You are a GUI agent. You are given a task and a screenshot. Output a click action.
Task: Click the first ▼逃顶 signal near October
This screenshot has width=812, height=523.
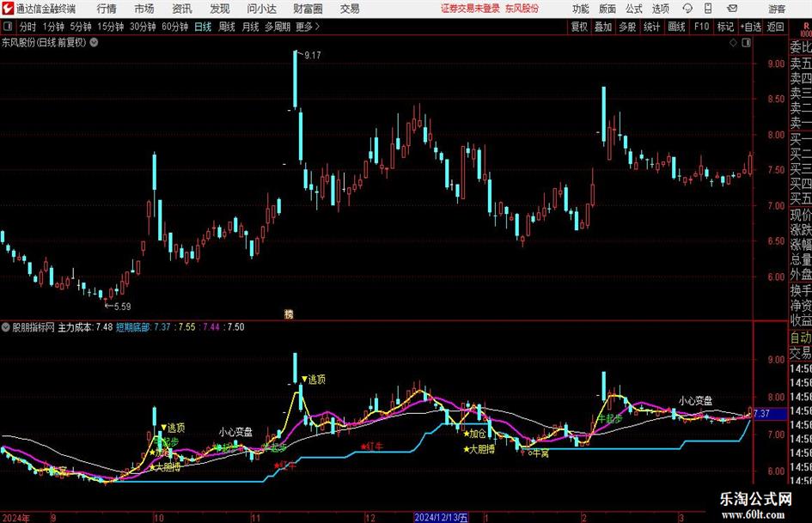tap(173, 428)
